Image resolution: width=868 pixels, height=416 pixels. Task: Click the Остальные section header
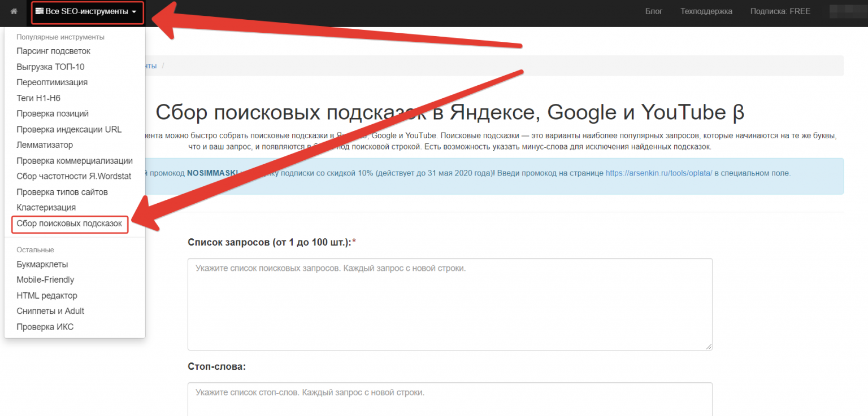tap(35, 249)
